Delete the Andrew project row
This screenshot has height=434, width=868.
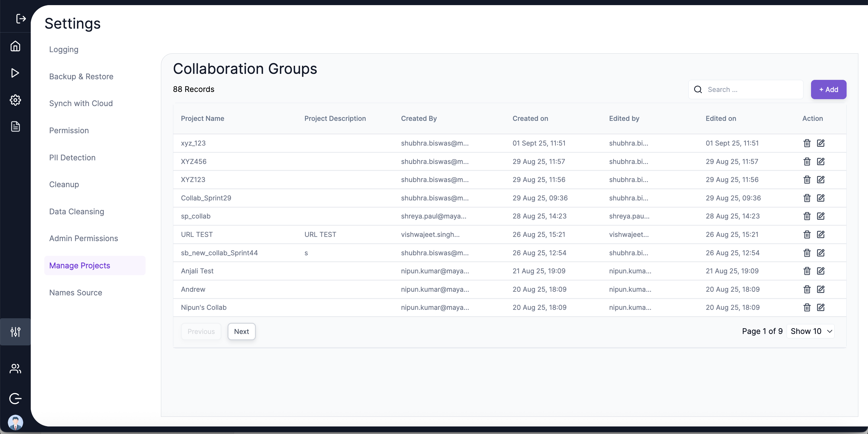pos(807,289)
